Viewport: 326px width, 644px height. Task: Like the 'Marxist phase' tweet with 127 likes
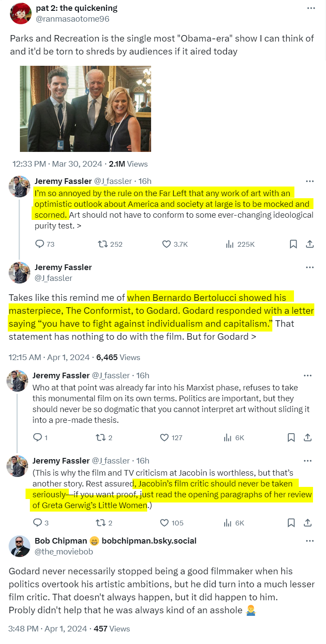click(165, 438)
